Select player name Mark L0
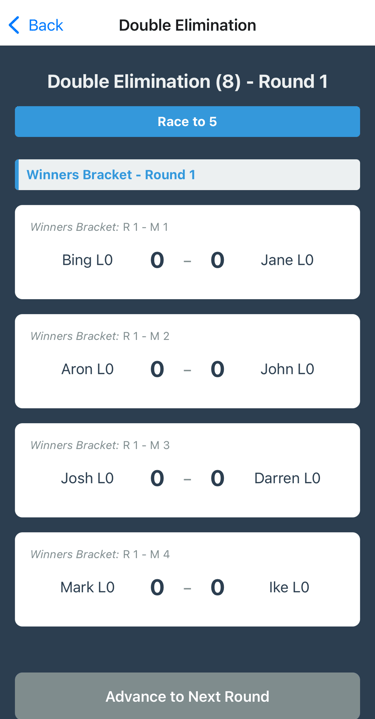375x719 pixels. (87, 587)
